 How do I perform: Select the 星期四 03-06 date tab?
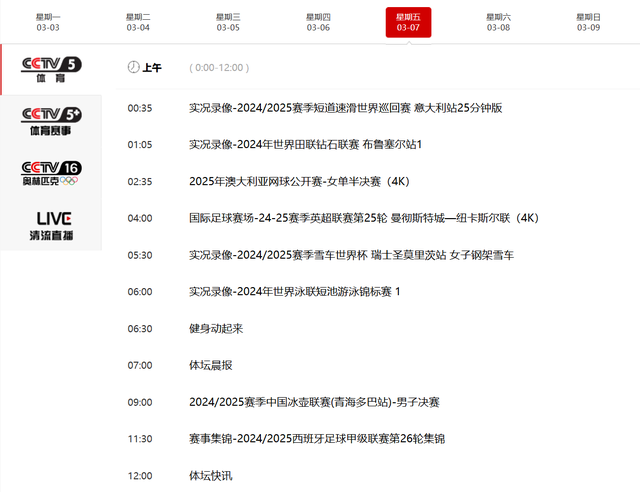pyautogui.click(x=318, y=22)
